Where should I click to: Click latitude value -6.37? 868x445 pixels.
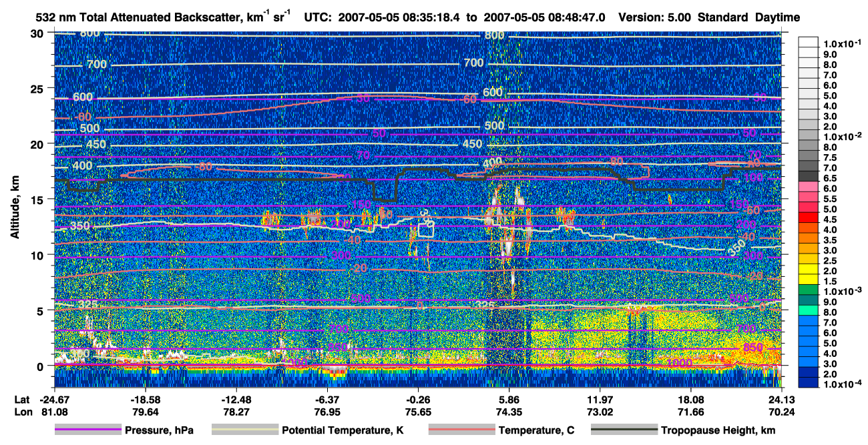(327, 399)
